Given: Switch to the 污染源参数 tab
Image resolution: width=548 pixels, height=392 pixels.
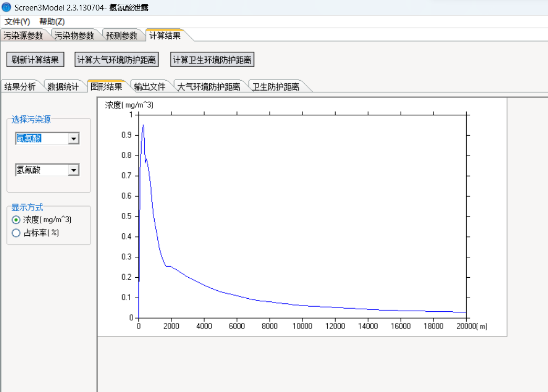Looking at the screenshot, I should tap(23, 36).
